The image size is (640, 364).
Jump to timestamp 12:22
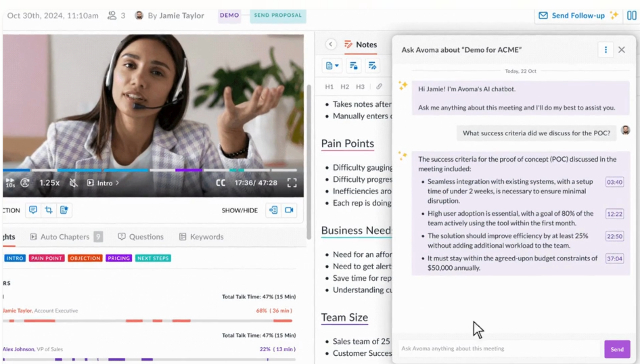click(614, 214)
